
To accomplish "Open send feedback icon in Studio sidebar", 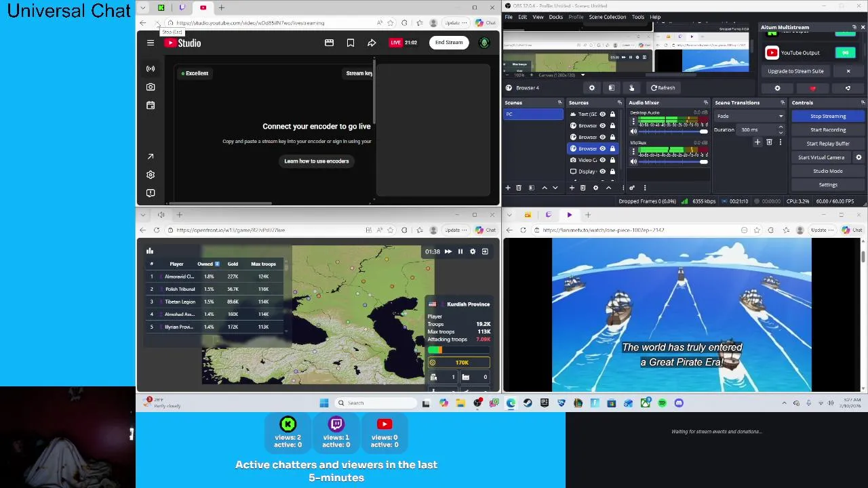I will [x=151, y=193].
